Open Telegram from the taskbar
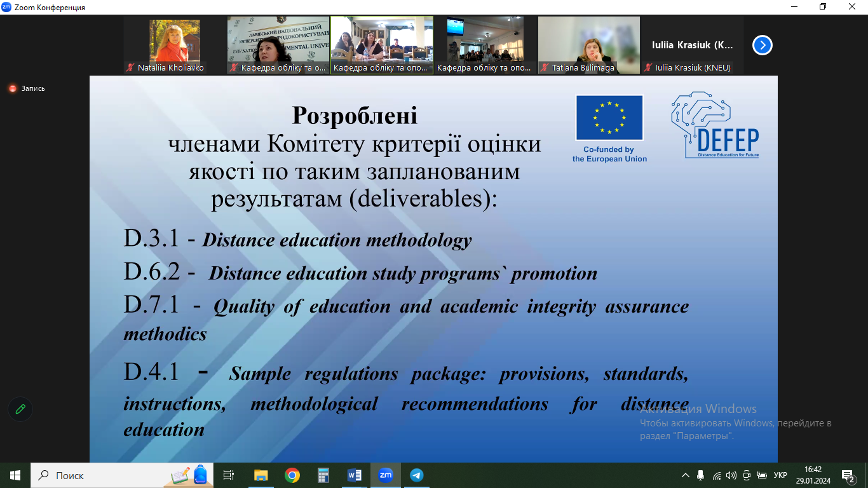This screenshot has width=868, height=488. [416, 475]
